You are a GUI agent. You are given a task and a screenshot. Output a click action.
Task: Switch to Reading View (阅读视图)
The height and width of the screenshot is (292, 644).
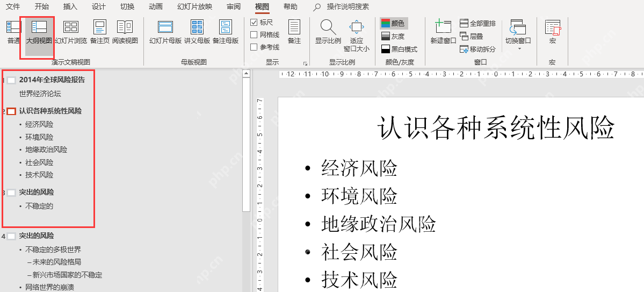click(125, 32)
